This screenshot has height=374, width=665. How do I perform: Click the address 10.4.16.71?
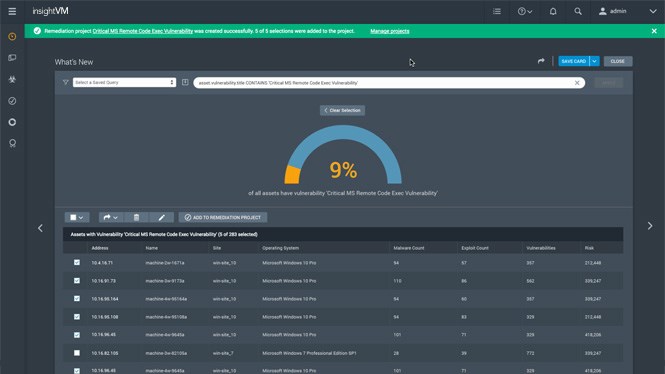coord(102,263)
